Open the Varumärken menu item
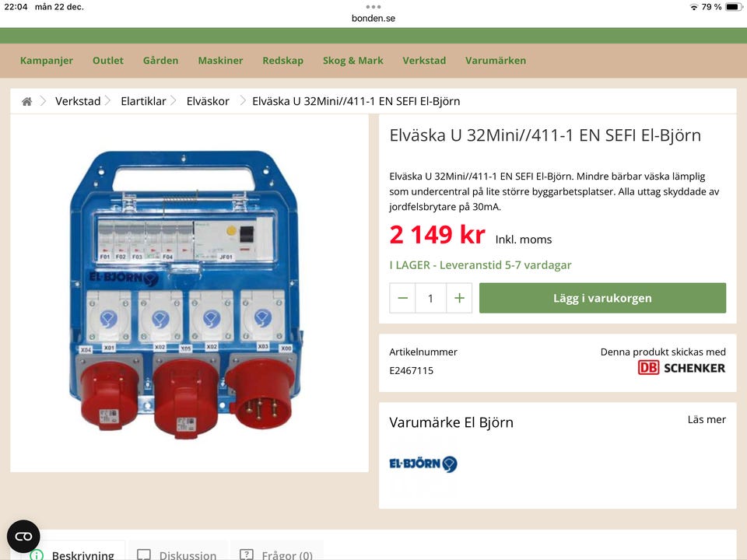 (x=496, y=61)
